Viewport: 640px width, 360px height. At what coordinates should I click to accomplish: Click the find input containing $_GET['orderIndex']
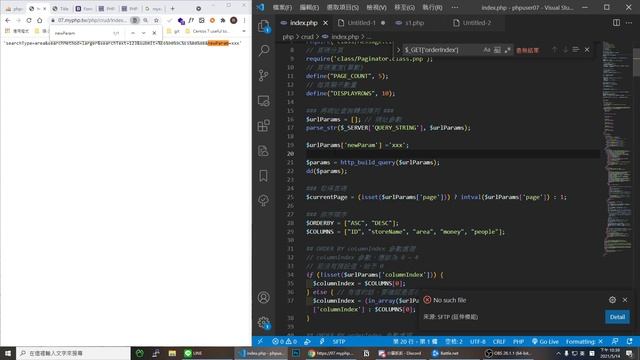pos(443,50)
